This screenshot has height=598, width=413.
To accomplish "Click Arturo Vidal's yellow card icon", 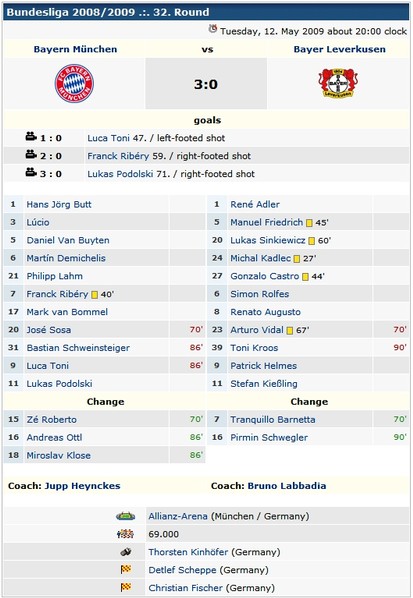I will (x=289, y=331).
